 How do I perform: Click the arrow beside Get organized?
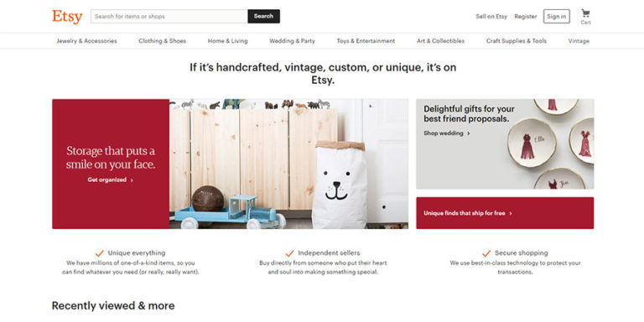click(x=132, y=180)
